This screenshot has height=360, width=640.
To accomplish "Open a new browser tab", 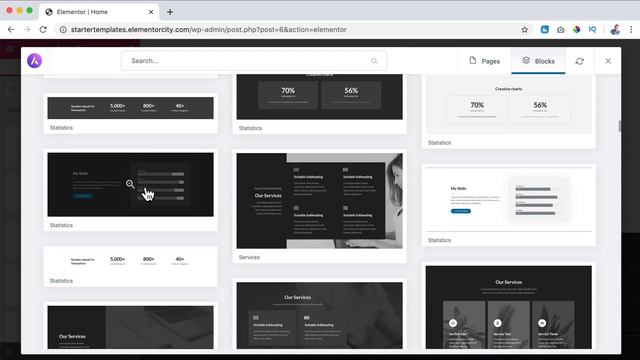I will [x=170, y=12].
